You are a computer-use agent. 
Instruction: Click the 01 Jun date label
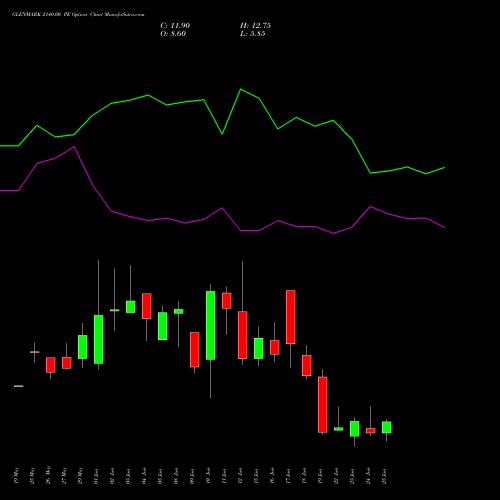[97, 476]
